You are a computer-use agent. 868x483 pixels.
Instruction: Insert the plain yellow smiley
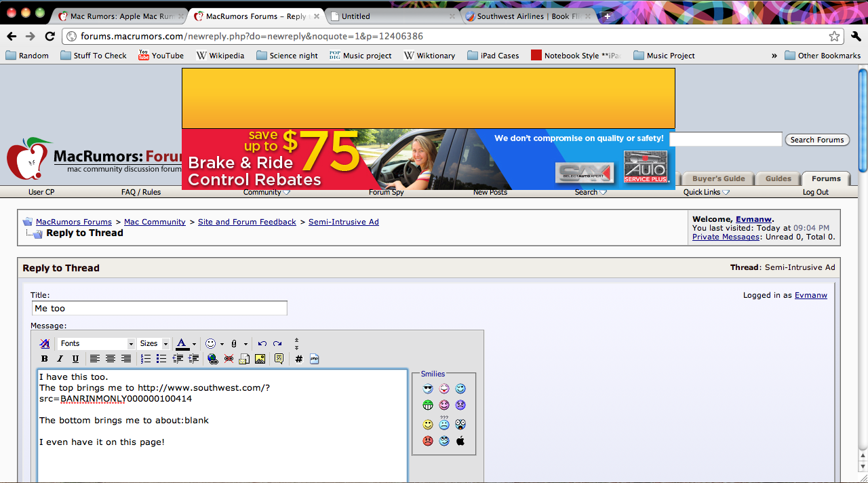tap(428, 425)
